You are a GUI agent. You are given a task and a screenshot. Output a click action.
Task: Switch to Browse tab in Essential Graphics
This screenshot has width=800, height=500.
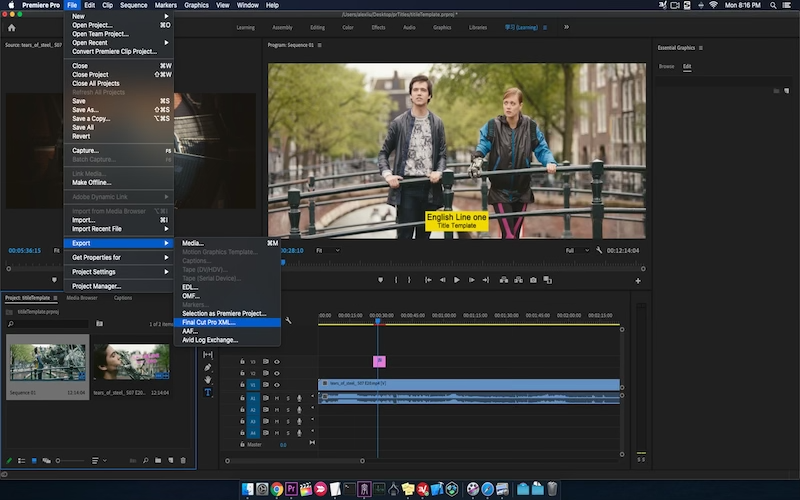(x=666, y=66)
